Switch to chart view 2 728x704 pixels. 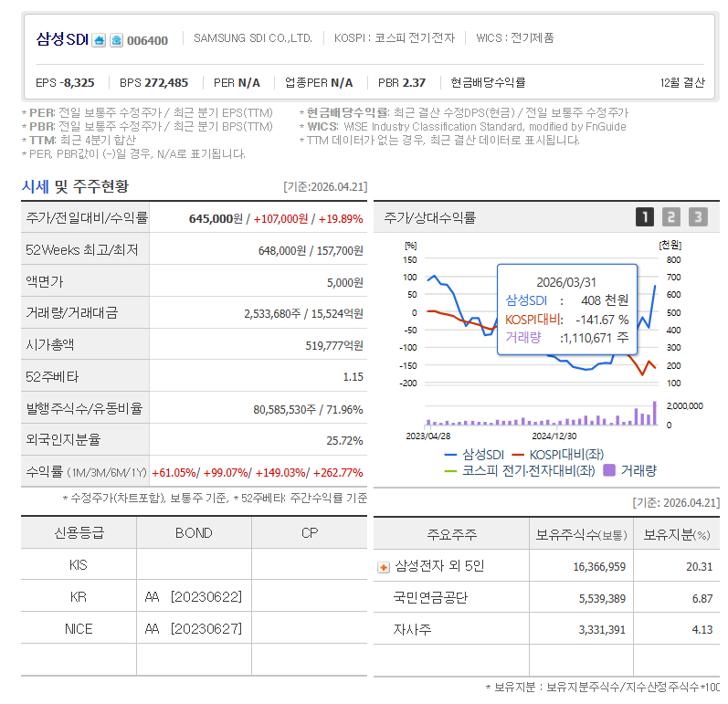(x=670, y=217)
